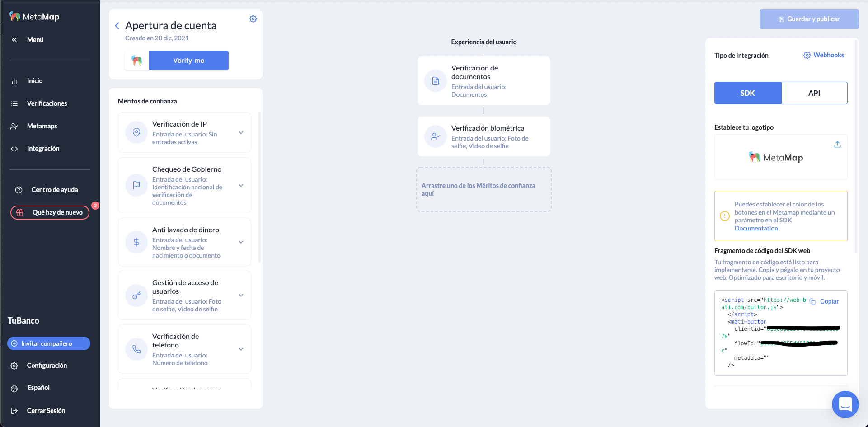Collapse the sidebar with Menú chevrons

(x=15, y=40)
